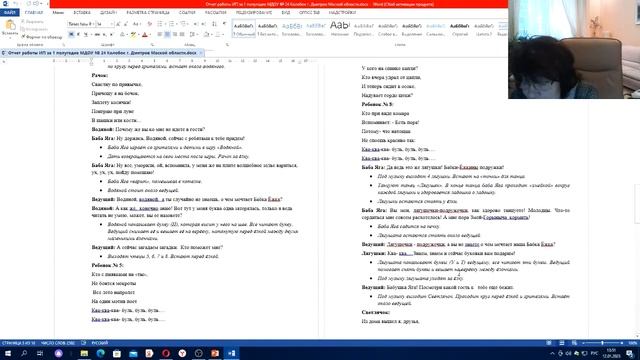Toggle Subscript formatting

point(105,35)
